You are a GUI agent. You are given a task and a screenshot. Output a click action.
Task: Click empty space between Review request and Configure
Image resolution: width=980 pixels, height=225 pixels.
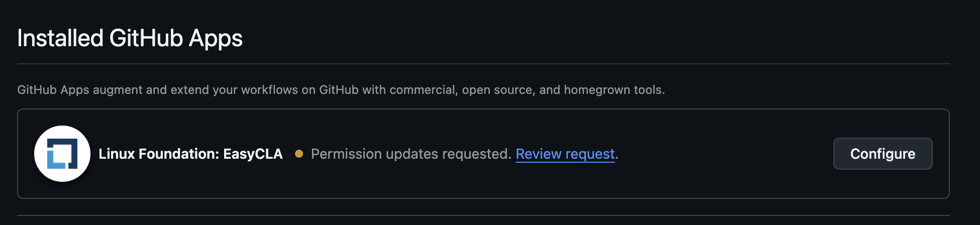click(x=724, y=154)
